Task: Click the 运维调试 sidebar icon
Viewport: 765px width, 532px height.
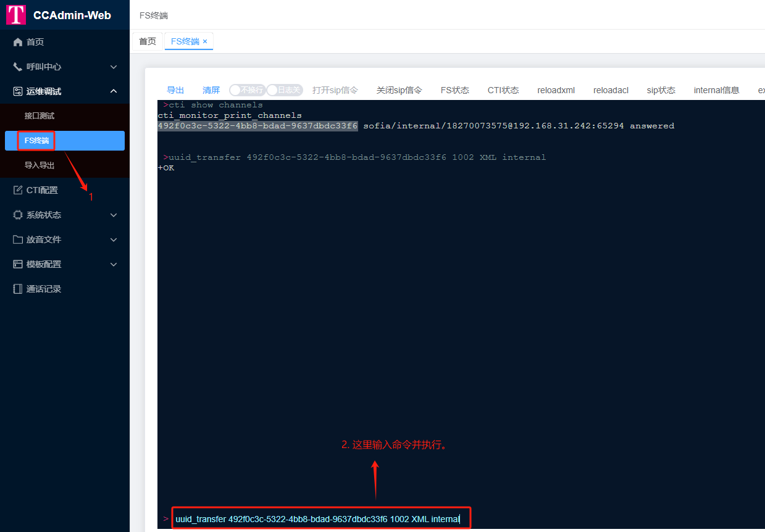Action: coord(18,91)
